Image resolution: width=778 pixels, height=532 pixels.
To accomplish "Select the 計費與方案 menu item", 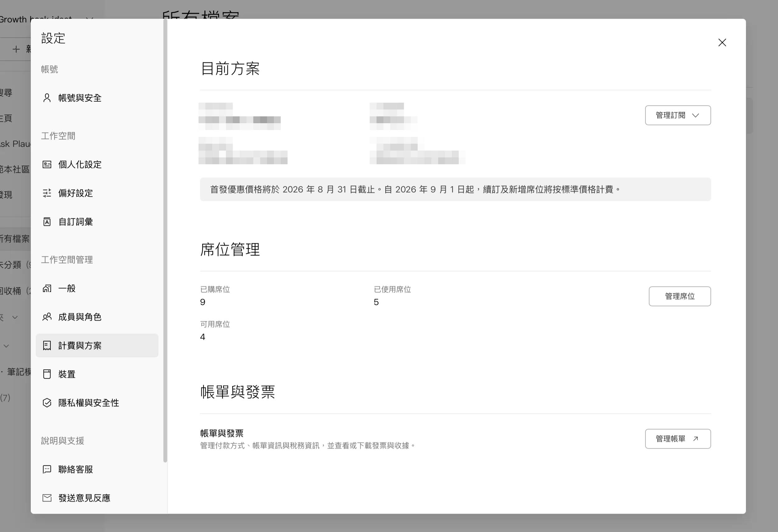I will (x=97, y=345).
